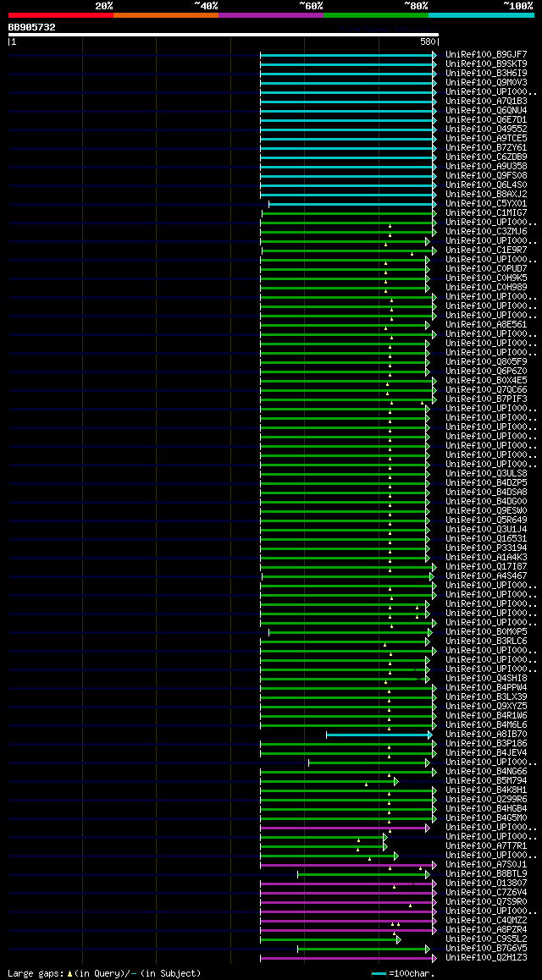Open hit UniRef100_A7Q1B3
Viewport: 542px width, 980px height.
[x=486, y=101]
